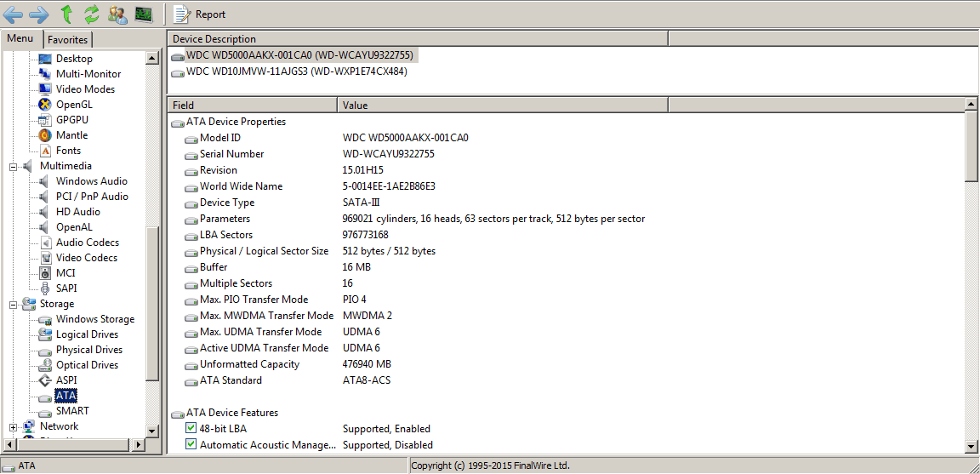Viewport: 980px width, 474px height.
Task: Switch to the Menu tab
Action: 20,39
